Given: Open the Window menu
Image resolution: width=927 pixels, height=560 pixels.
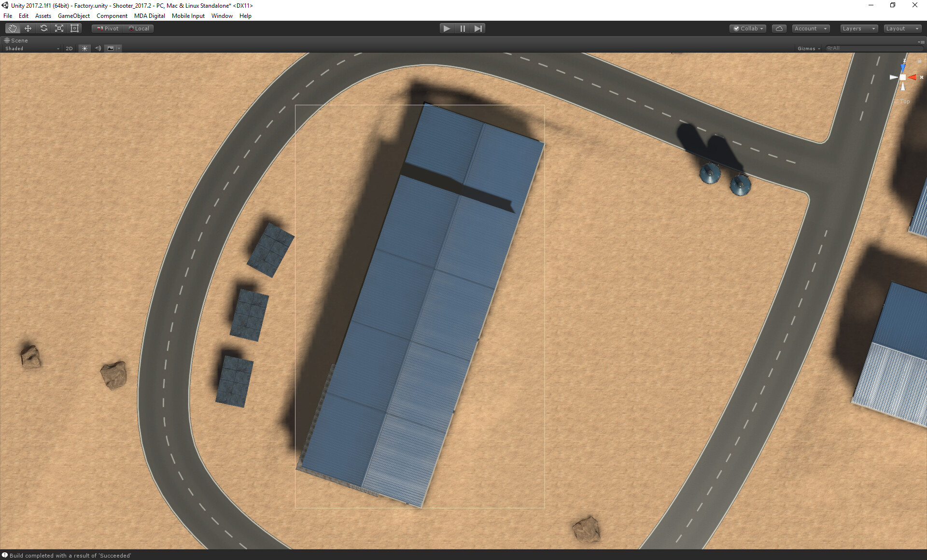Looking at the screenshot, I should click(x=222, y=16).
